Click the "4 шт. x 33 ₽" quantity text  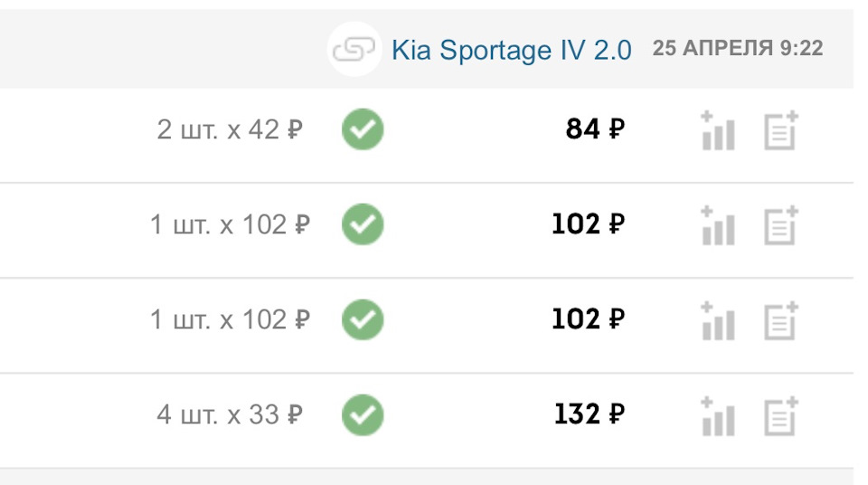point(230,415)
